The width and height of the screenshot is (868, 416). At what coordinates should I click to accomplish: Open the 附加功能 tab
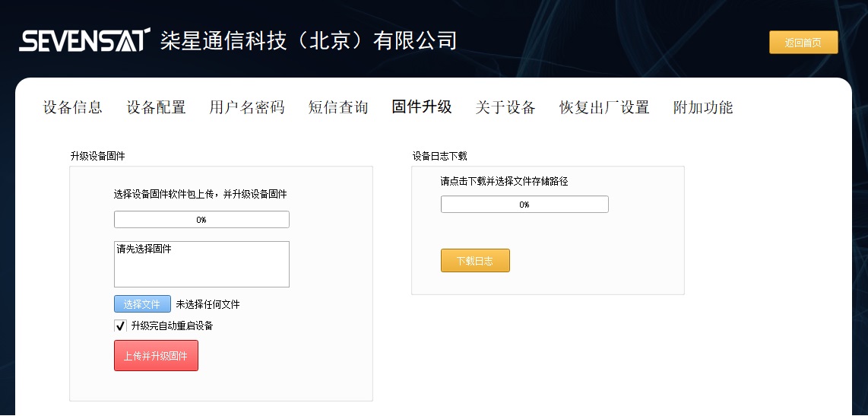[x=703, y=107]
